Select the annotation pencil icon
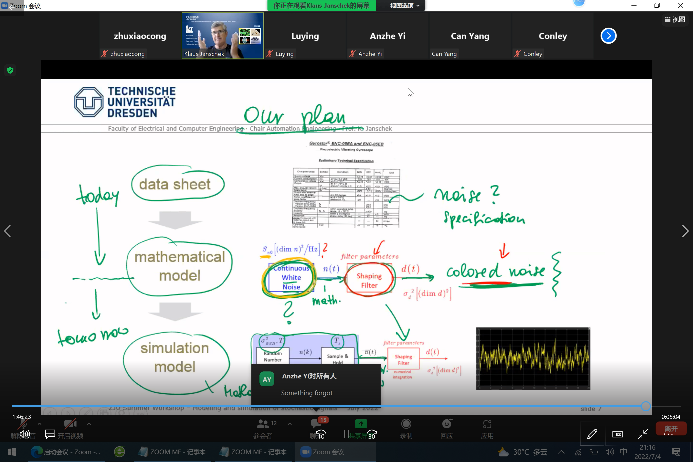Viewport: 693px width, 462px height. [x=593, y=432]
